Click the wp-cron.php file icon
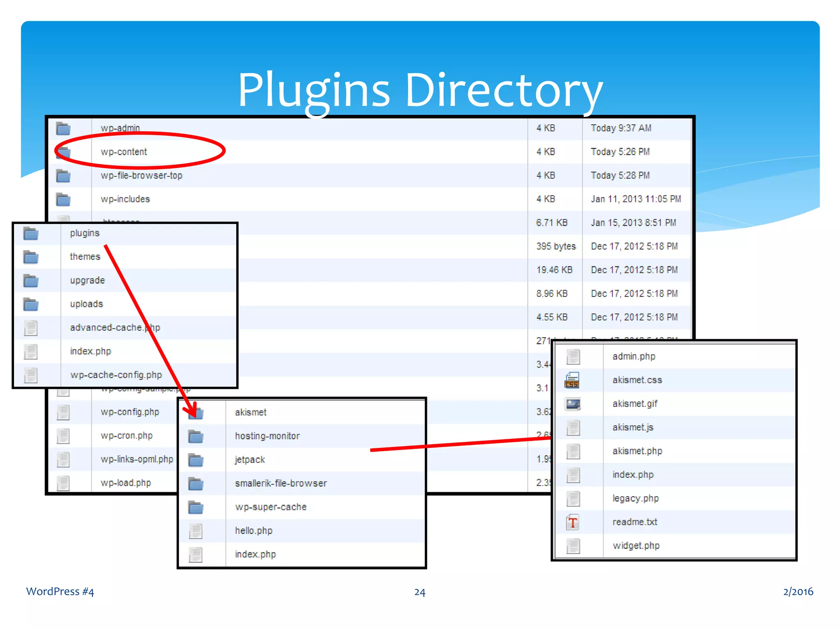Screen dimensions: 840x630 click(x=63, y=436)
